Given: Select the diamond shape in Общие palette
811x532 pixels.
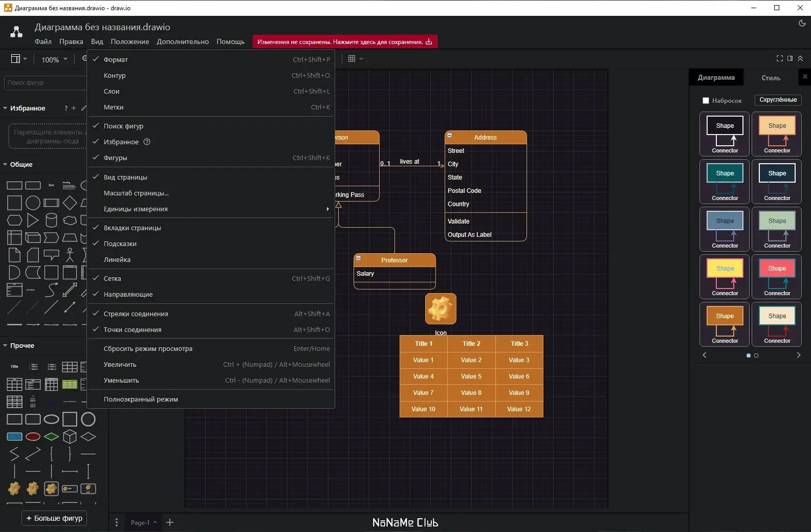Looking at the screenshot, I should click(x=70, y=203).
